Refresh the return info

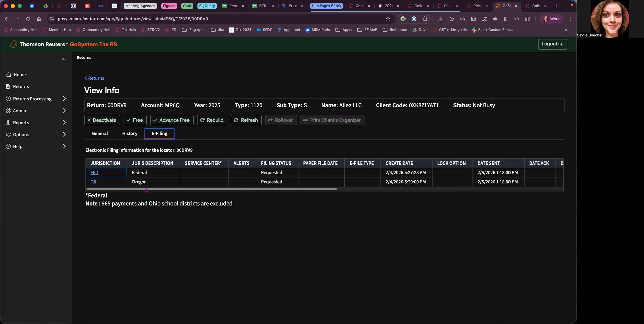[x=246, y=120]
